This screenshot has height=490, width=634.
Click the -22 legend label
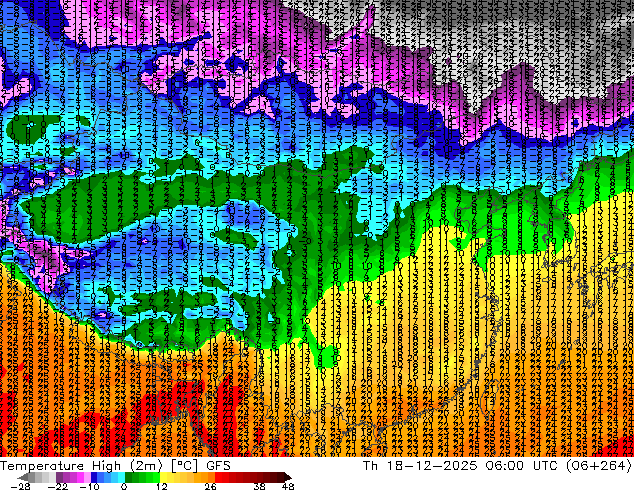[58, 486]
